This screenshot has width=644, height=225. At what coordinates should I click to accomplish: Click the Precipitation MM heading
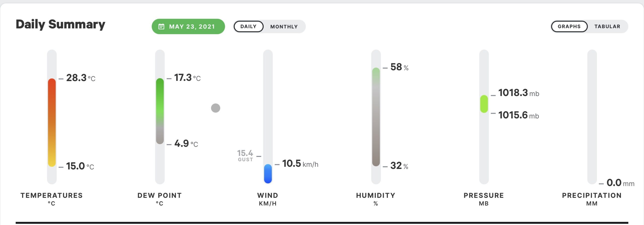pos(592,199)
